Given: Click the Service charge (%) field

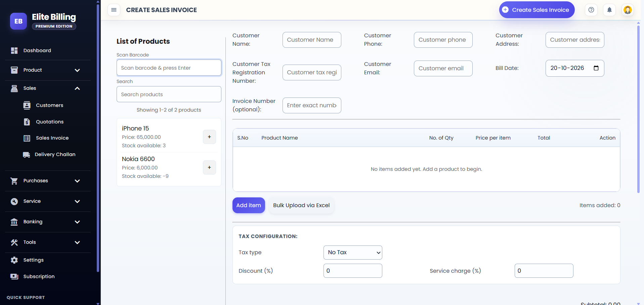Looking at the screenshot, I should (x=544, y=271).
